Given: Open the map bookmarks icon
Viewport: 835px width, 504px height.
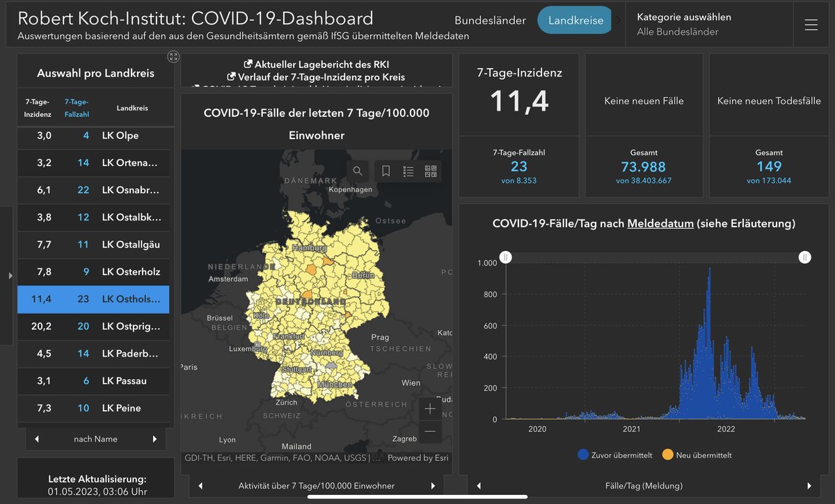Looking at the screenshot, I should pos(386,171).
